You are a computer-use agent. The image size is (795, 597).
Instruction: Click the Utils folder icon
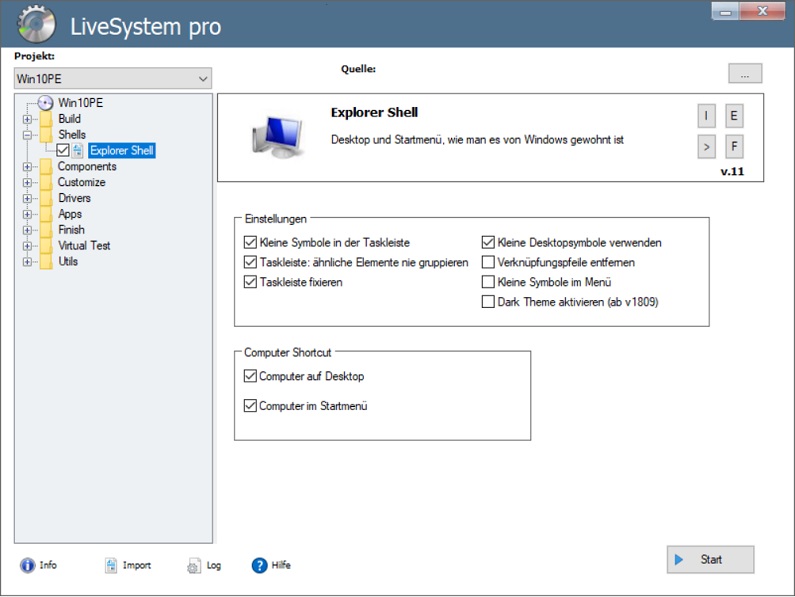pyautogui.click(x=46, y=262)
